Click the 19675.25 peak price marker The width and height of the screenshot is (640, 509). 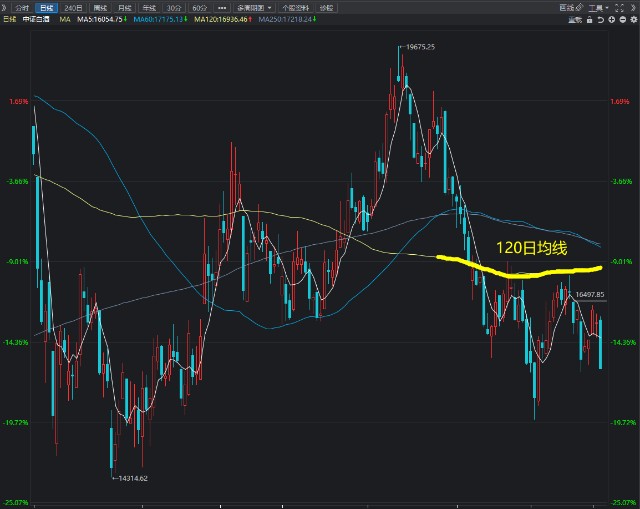point(422,46)
